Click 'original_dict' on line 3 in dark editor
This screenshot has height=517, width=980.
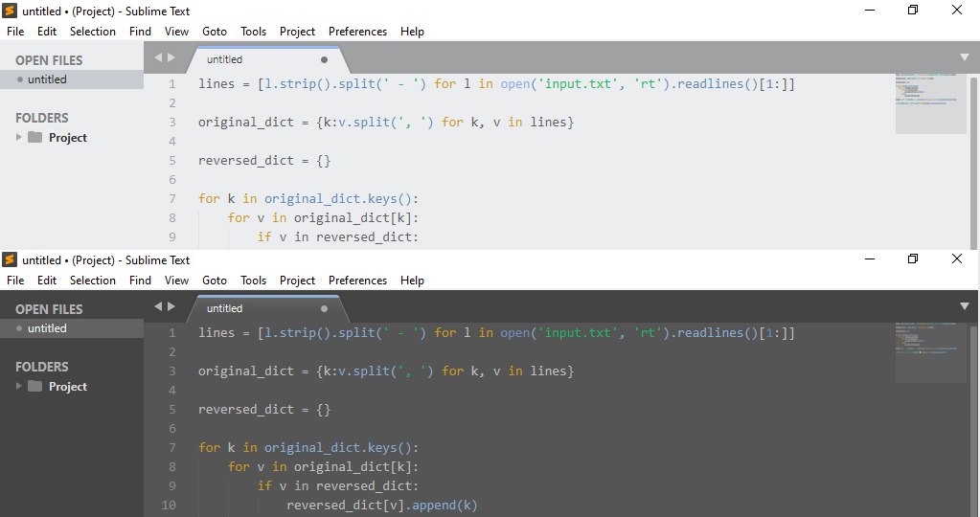pos(245,371)
